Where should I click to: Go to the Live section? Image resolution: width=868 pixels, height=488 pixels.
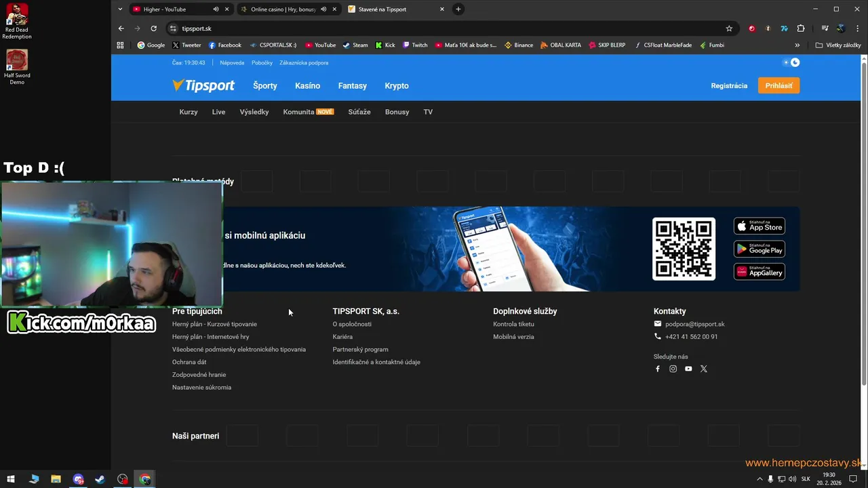coord(218,112)
